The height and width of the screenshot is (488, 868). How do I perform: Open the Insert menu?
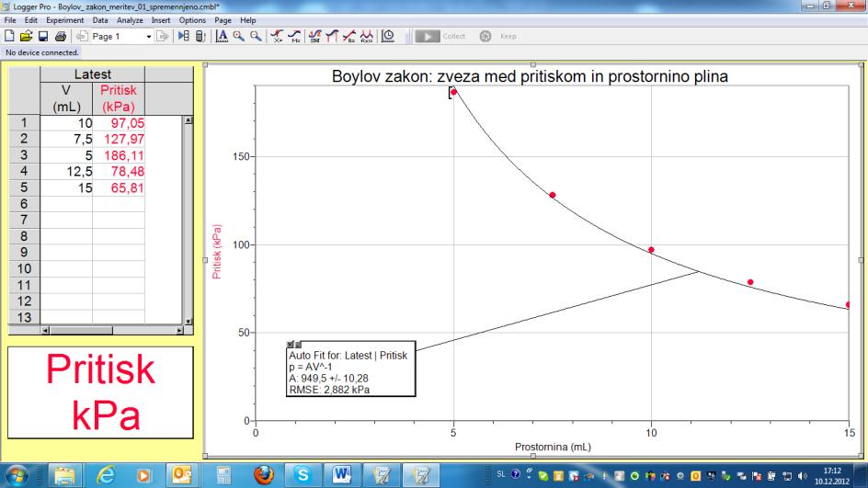coord(161,20)
